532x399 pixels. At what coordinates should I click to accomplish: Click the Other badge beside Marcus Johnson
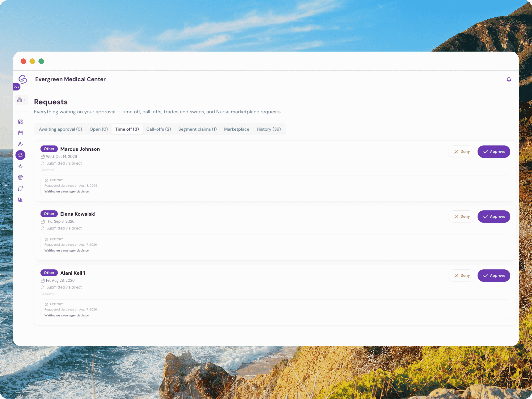[x=49, y=149]
